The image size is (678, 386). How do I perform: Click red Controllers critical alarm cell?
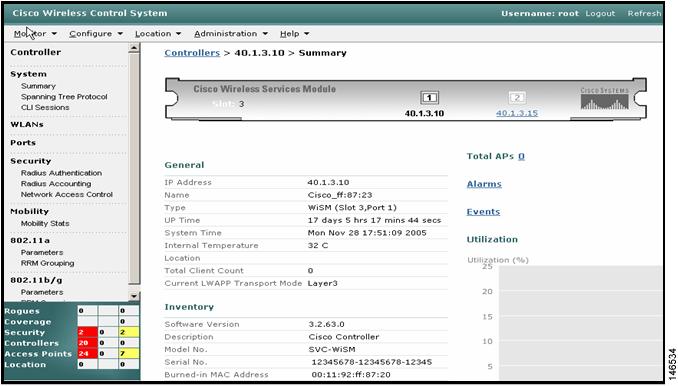click(x=87, y=343)
